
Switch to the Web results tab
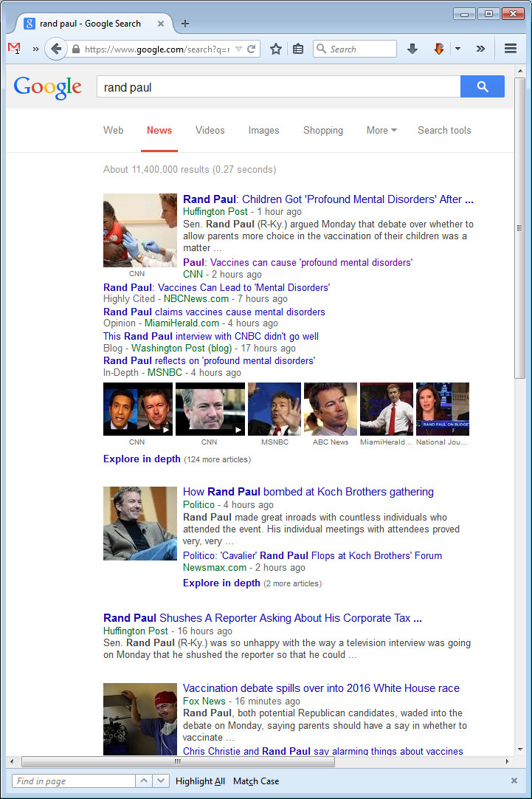click(114, 131)
